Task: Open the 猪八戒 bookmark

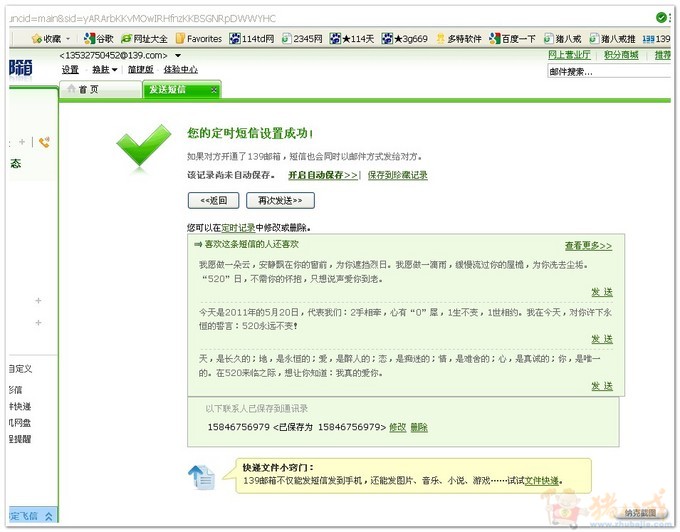Action: 562,39
